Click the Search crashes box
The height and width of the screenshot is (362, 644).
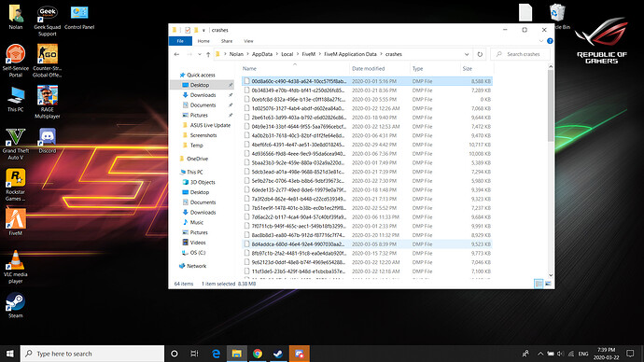521,54
